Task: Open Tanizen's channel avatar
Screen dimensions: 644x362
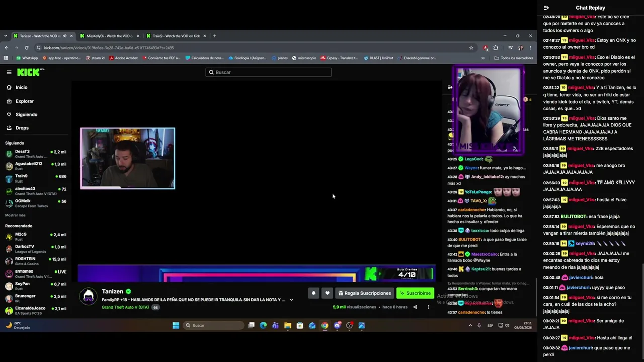Action: pos(89,297)
